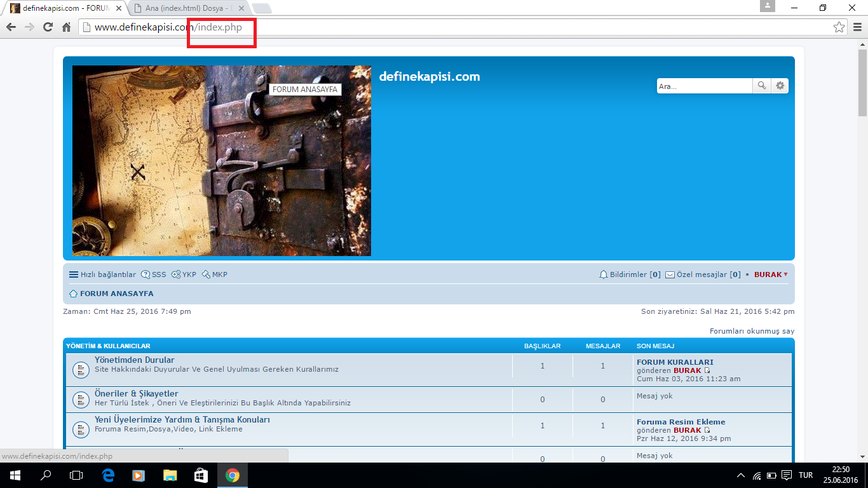
Task: Open Yönetimden Durular forum
Action: [x=135, y=360]
